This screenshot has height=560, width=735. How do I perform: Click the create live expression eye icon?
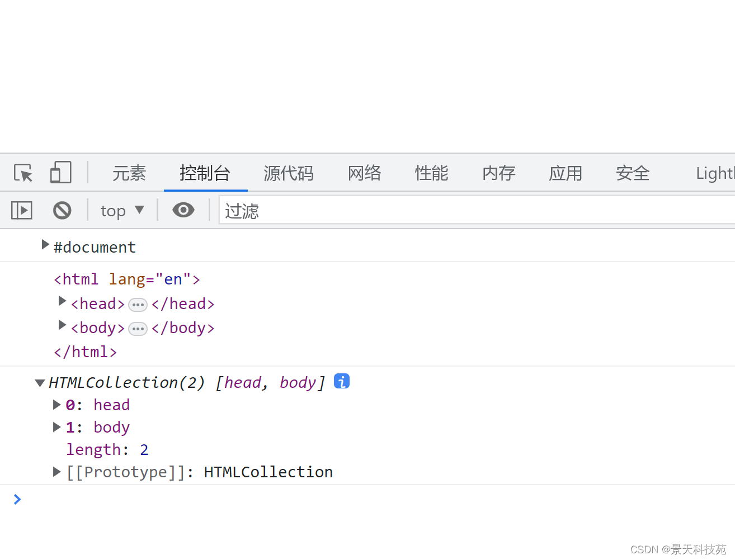(183, 210)
